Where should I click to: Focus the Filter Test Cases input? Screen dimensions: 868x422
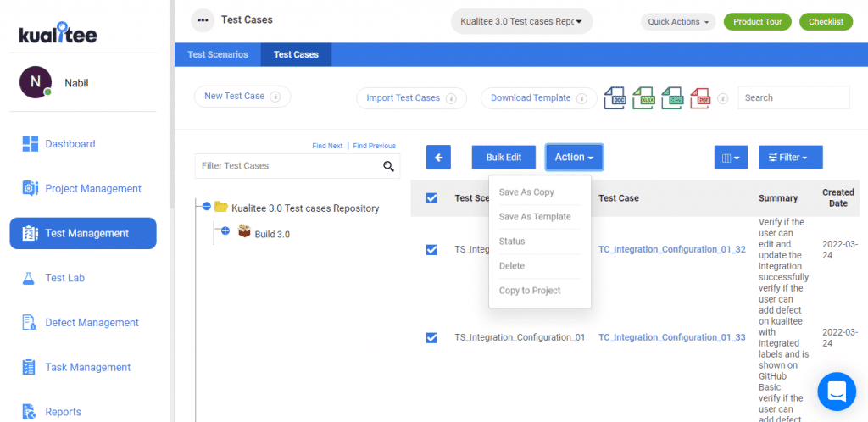point(298,166)
